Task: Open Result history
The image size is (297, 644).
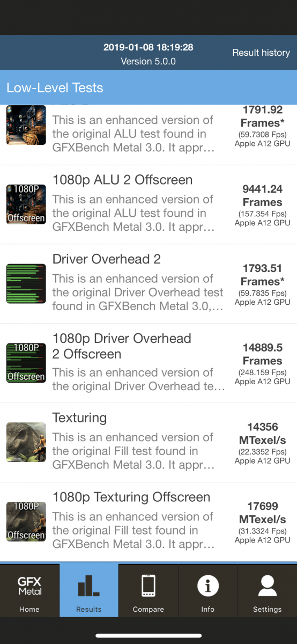Action: click(261, 53)
